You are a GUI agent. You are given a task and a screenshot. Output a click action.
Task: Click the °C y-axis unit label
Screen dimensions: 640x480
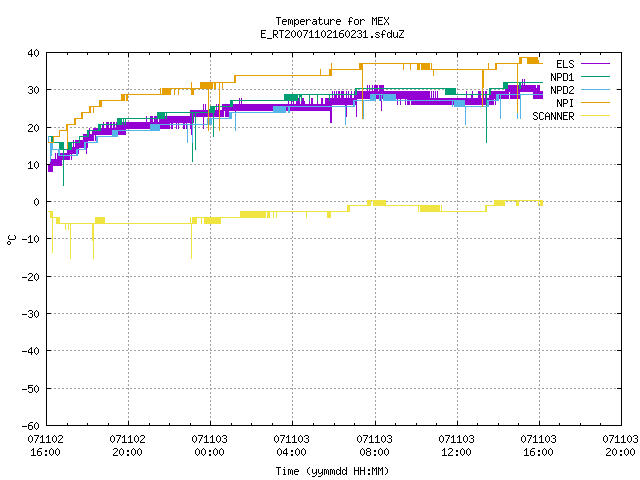pyautogui.click(x=12, y=240)
